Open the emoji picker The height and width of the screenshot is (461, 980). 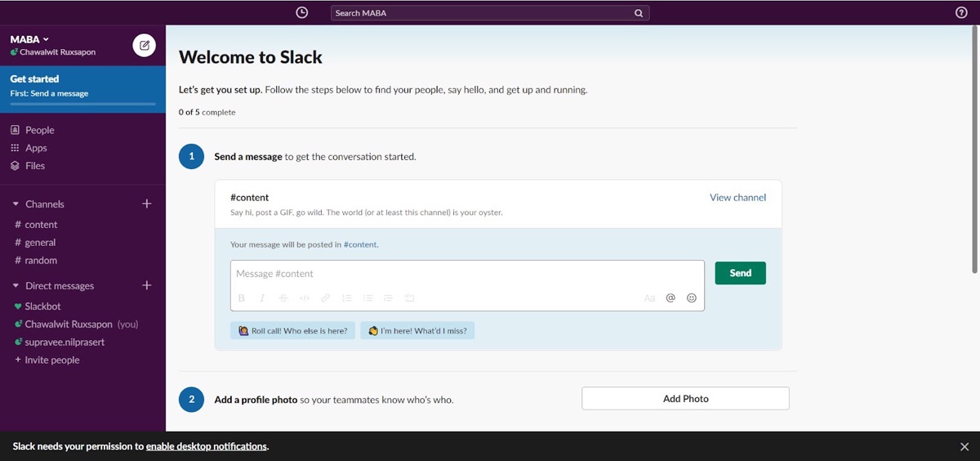(x=692, y=298)
